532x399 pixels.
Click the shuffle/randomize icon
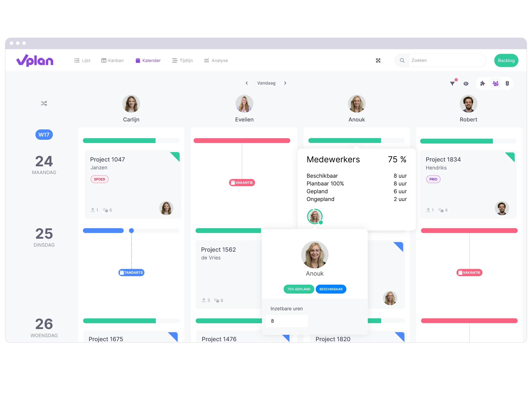(x=44, y=103)
